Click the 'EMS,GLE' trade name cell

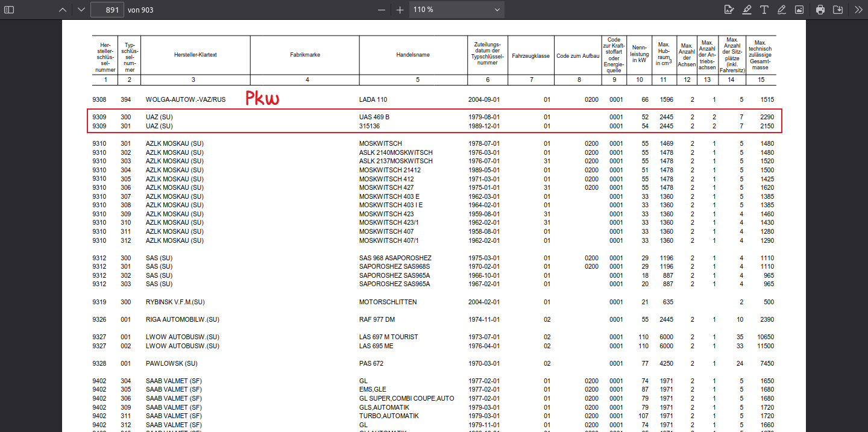[x=373, y=389]
